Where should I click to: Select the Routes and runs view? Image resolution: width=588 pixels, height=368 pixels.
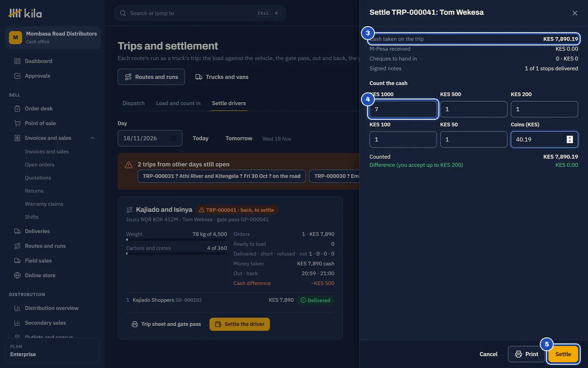click(x=151, y=77)
